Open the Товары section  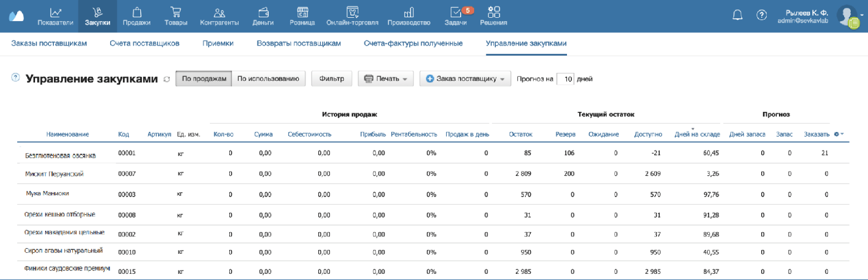[176, 16]
